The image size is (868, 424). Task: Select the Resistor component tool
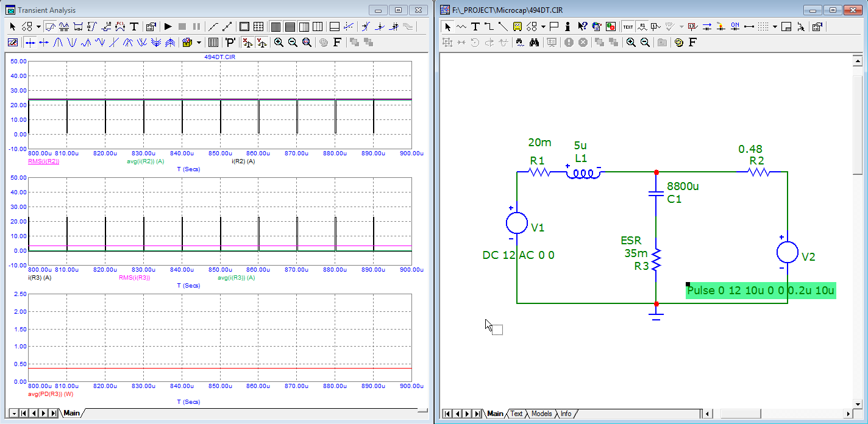(x=461, y=27)
